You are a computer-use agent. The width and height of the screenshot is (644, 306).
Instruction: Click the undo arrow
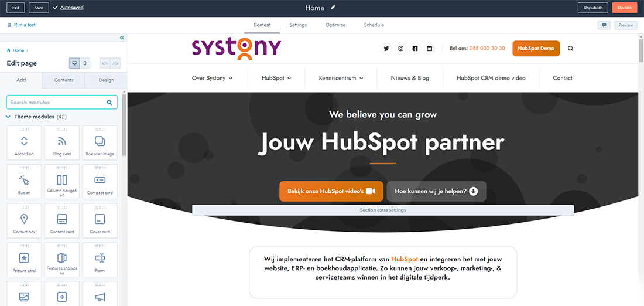coord(105,63)
